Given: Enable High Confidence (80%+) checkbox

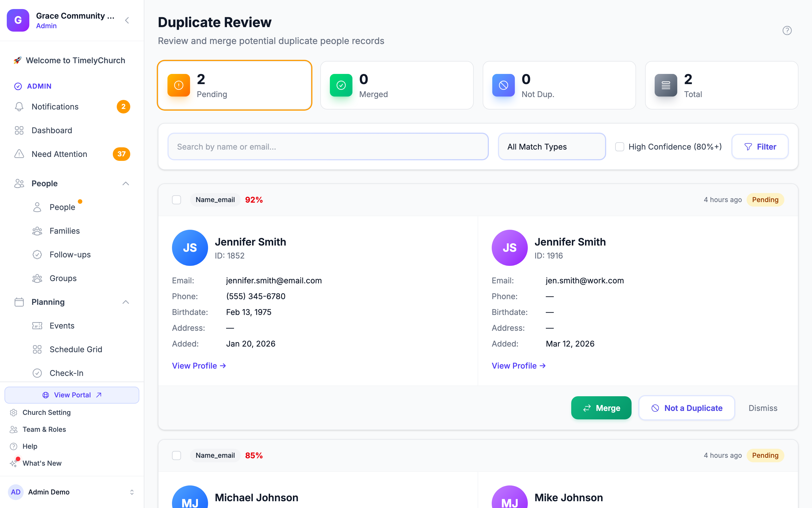Looking at the screenshot, I should tap(619, 147).
